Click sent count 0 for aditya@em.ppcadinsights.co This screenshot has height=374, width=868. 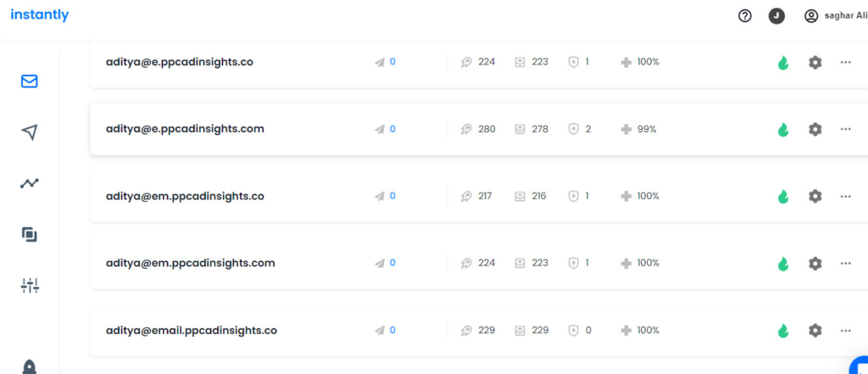392,196
